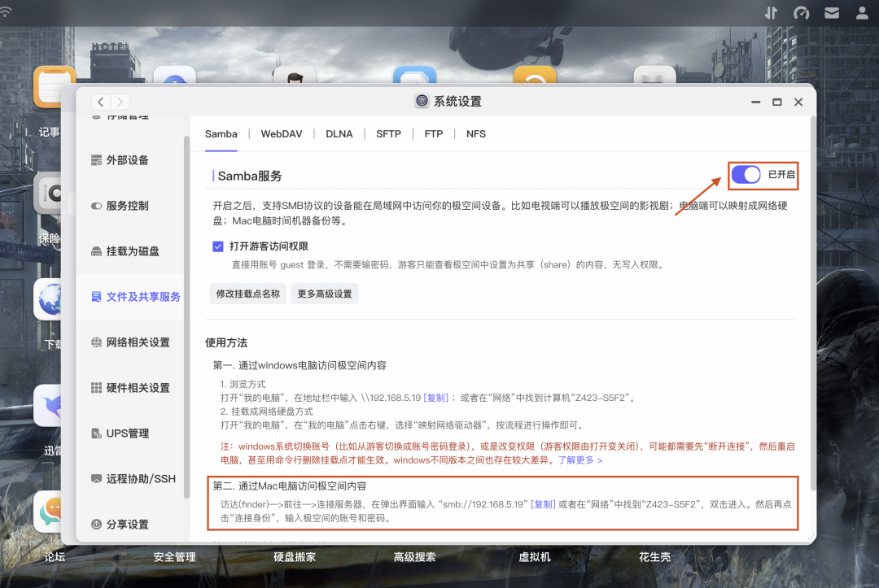
Task: Open the user account icon
Action: [x=862, y=13]
